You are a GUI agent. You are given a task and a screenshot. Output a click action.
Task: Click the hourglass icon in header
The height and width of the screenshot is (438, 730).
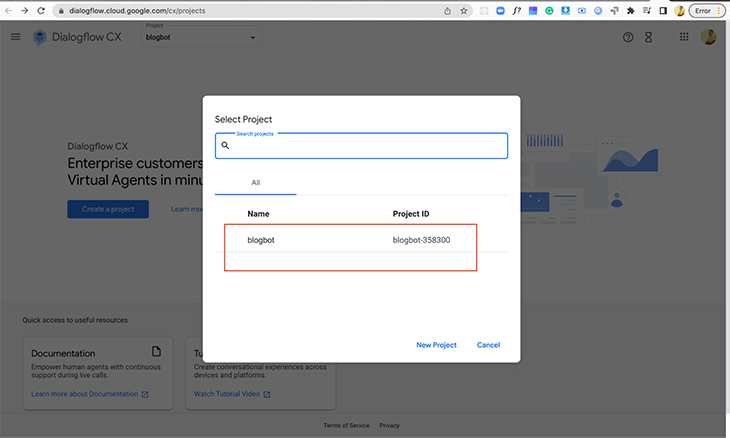(x=648, y=37)
